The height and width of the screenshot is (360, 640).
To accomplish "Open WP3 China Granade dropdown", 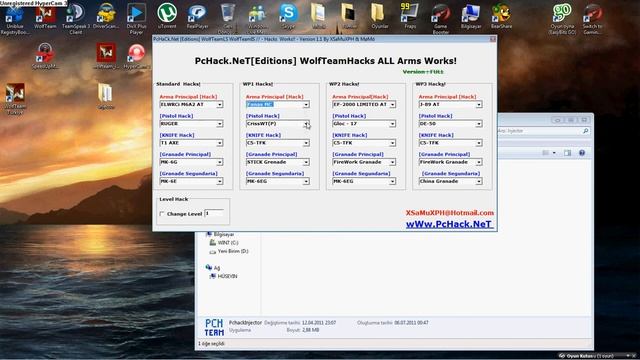I will 479,182.
